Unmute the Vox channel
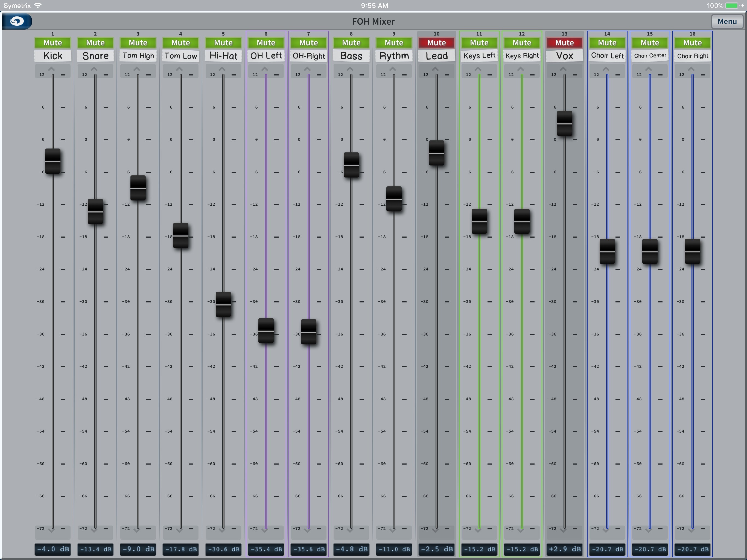The height and width of the screenshot is (560, 747). pyautogui.click(x=564, y=43)
